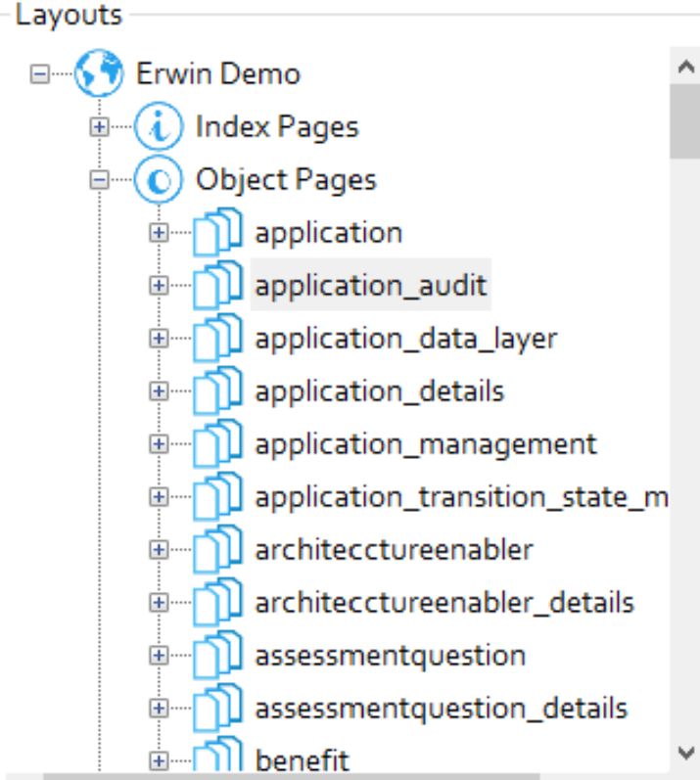The height and width of the screenshot is (780, 700).
Task: Select the application layout label
Action: click(328, 233)
